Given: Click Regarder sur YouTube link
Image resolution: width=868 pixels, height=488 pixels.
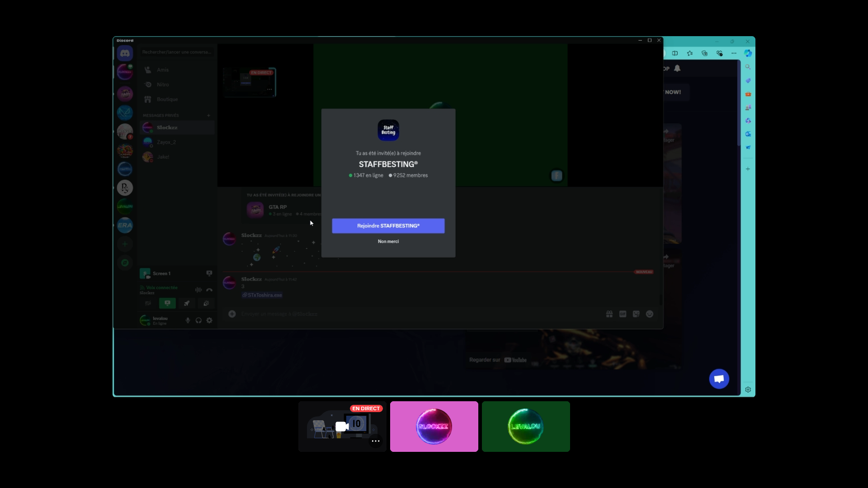Looking at the screenshot, I should point(498,360).
